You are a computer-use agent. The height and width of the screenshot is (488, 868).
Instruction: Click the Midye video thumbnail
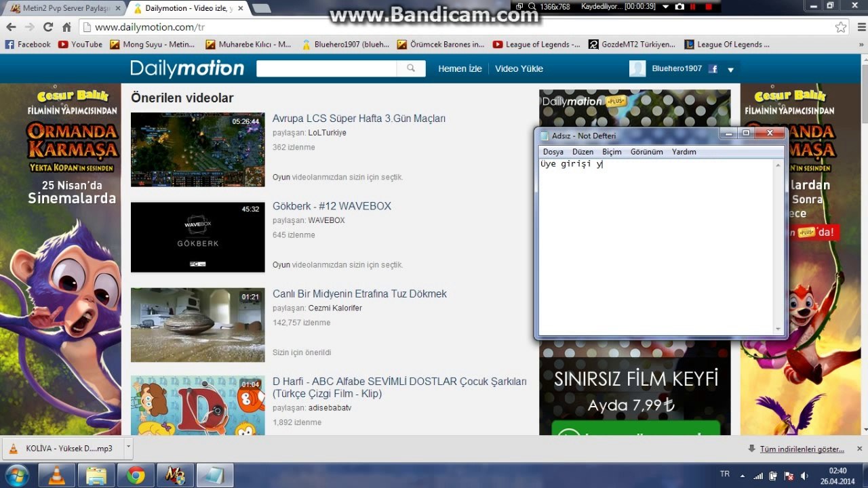[197, 325]
